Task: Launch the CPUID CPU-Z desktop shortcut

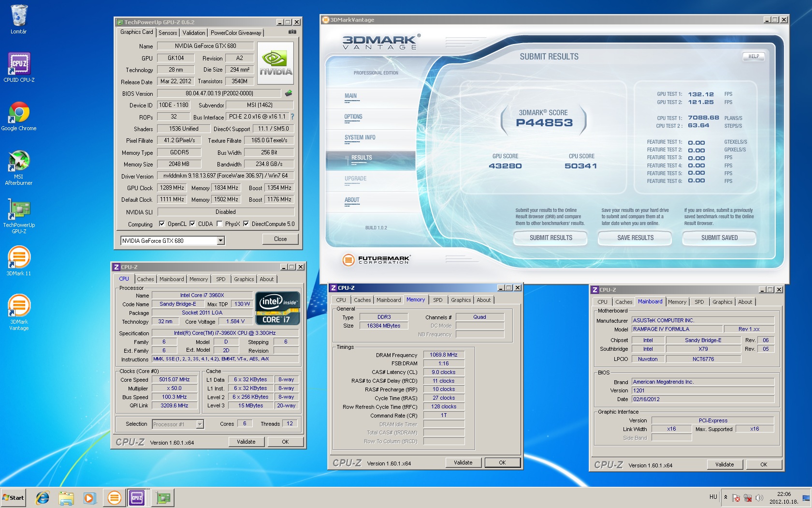Action: click(19, 67)
